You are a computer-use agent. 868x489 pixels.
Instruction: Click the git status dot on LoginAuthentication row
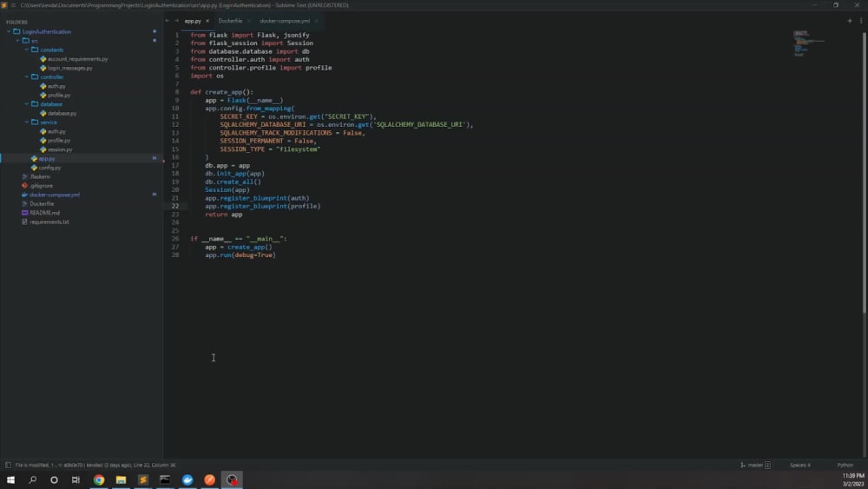coord(155,31)
